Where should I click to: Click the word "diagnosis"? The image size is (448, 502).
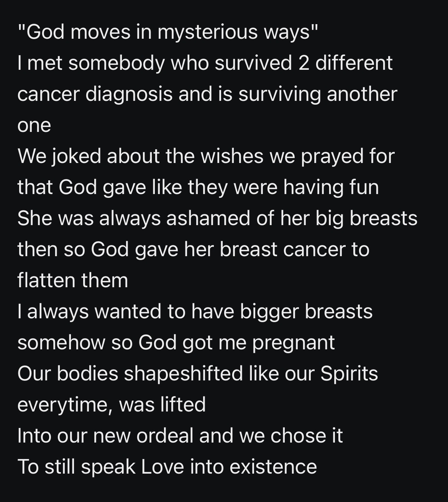click(129, 94)
